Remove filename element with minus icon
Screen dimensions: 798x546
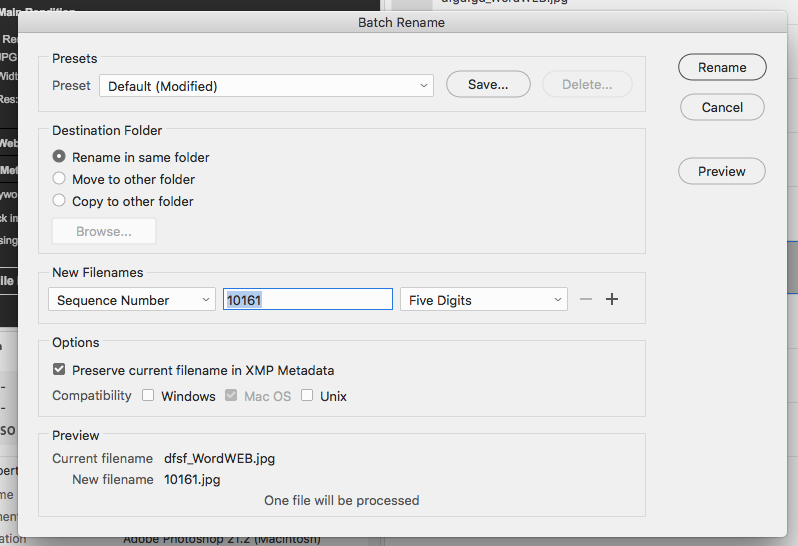pos(586,299)
